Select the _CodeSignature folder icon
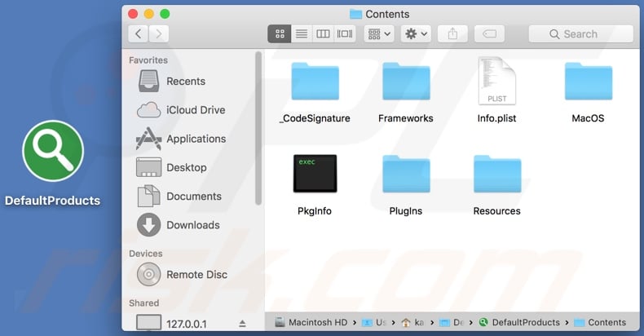644x336 pixels. coord(315,82)
